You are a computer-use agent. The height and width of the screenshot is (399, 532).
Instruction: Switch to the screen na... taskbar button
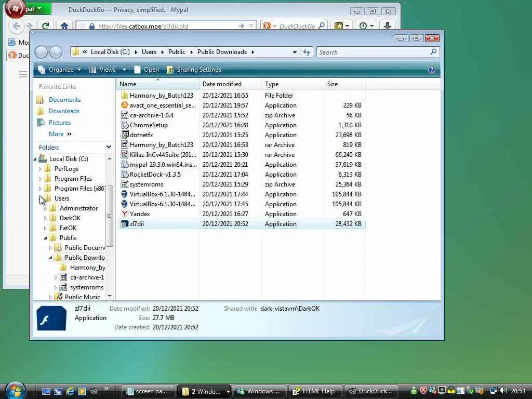coord(148,391)
